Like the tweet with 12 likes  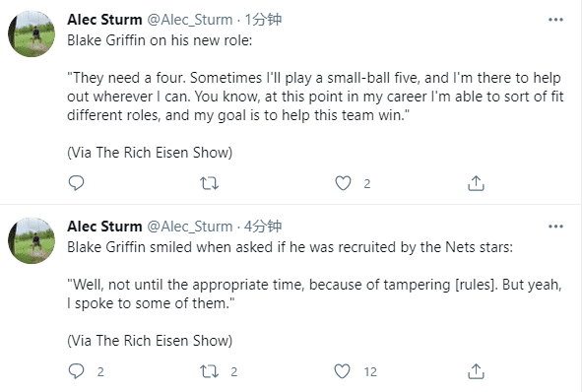343,371
